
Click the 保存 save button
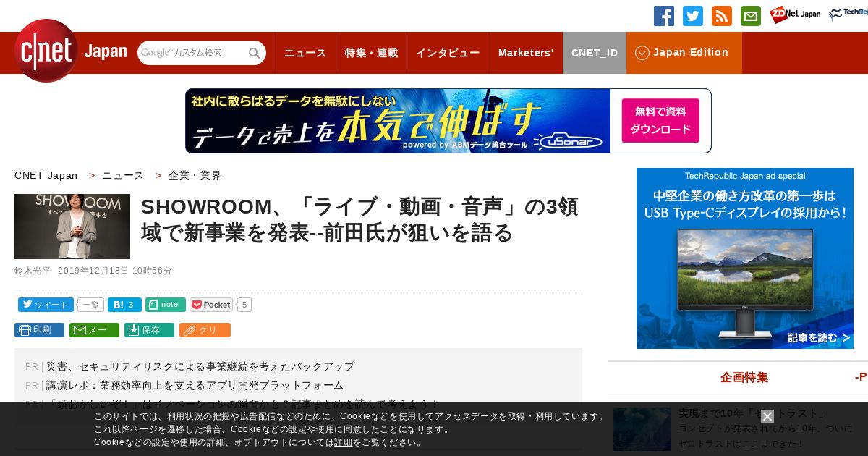coord(149,330)
